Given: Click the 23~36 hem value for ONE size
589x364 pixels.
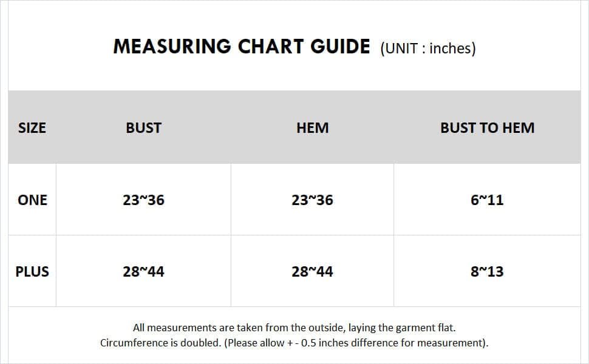Looking at the screenshot, I should click(312, 200).
